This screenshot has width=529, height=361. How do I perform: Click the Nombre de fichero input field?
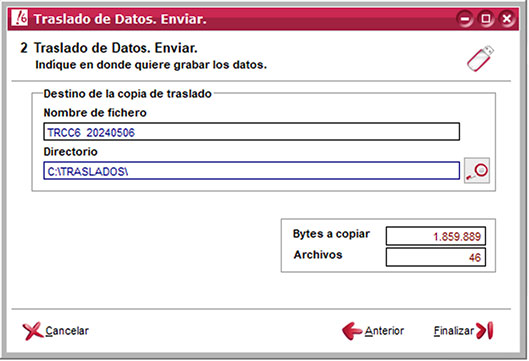coord(251,132)
